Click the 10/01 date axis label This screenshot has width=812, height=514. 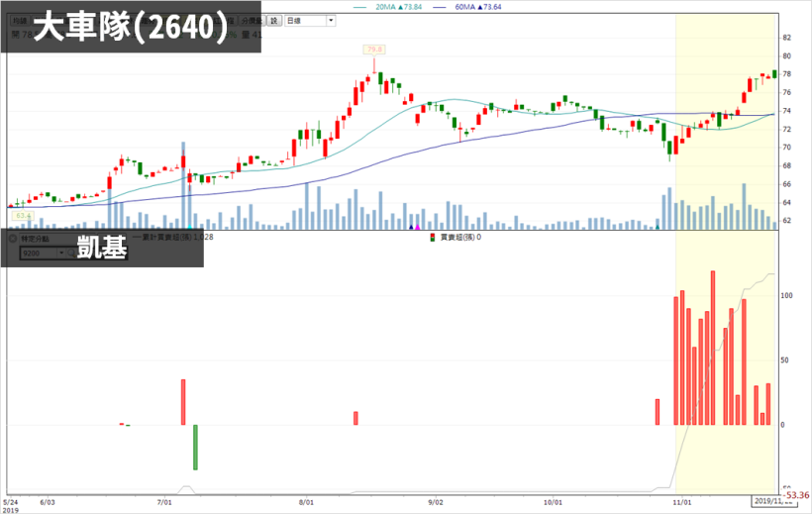tap(553, 502)
